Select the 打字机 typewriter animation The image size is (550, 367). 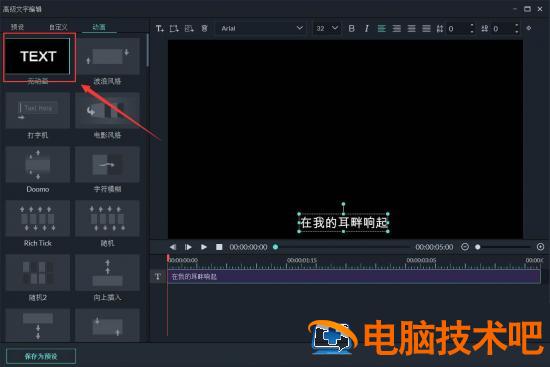(38, 110)
